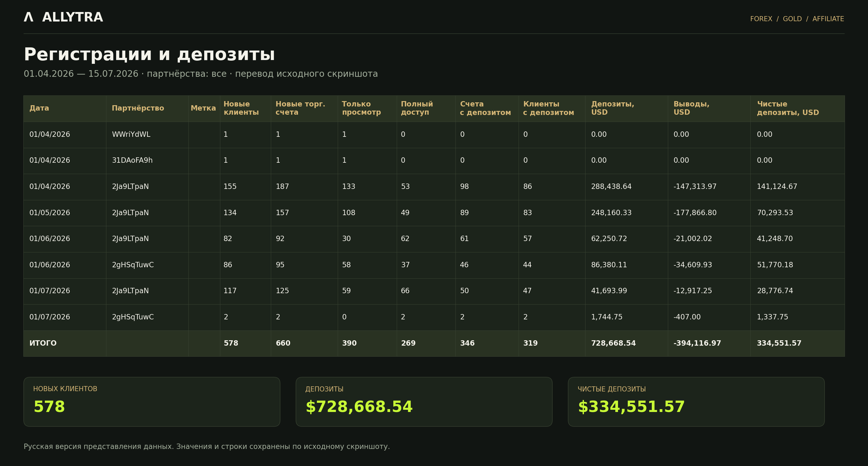The height and width of the screenshot is (466, 868).
Task: Click the net deposit value 70,293.53
Action: 775,213
